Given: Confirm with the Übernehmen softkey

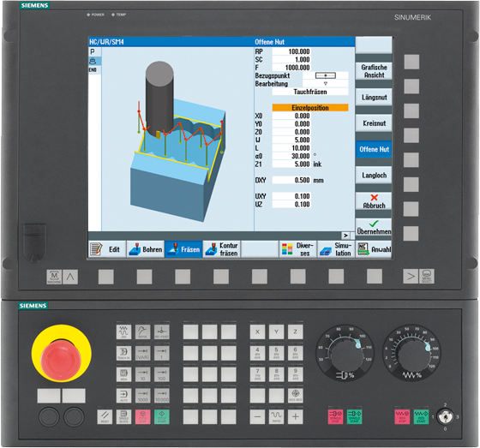Looking at the screenshot, I should tap(374, 227).
